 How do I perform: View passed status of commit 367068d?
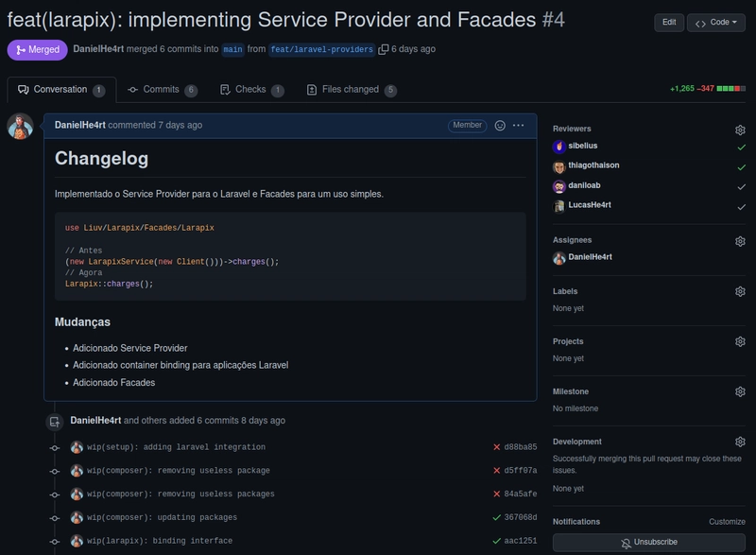(497, 517)
